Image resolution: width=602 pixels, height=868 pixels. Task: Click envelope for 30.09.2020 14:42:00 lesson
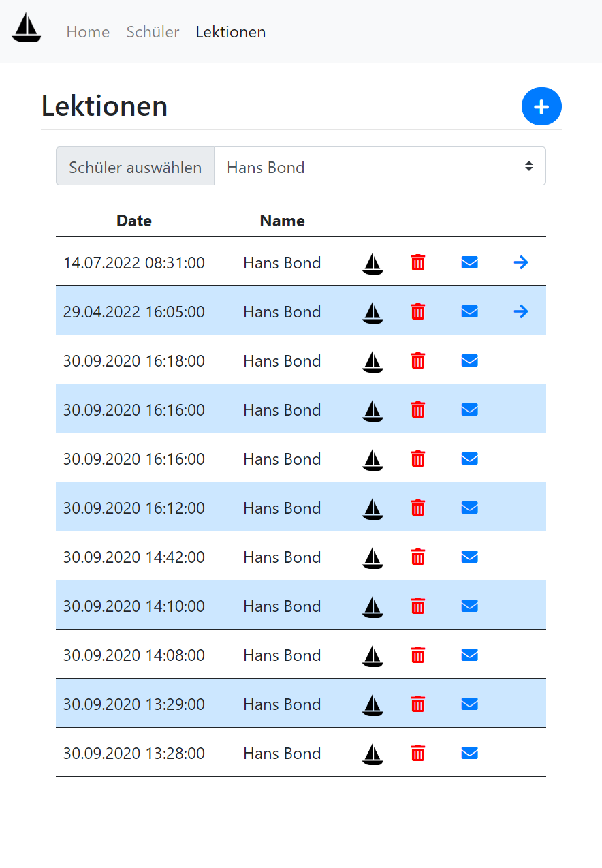point(469,557)
